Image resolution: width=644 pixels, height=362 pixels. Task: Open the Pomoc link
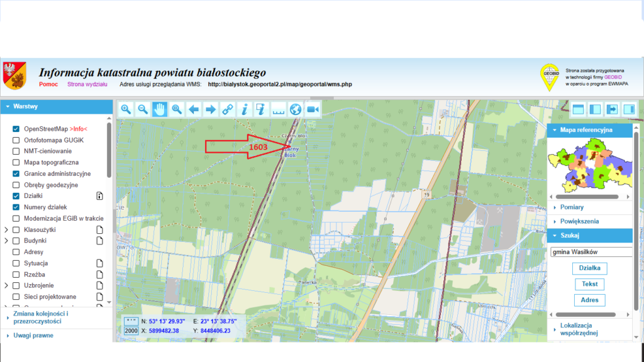point(48,84)
